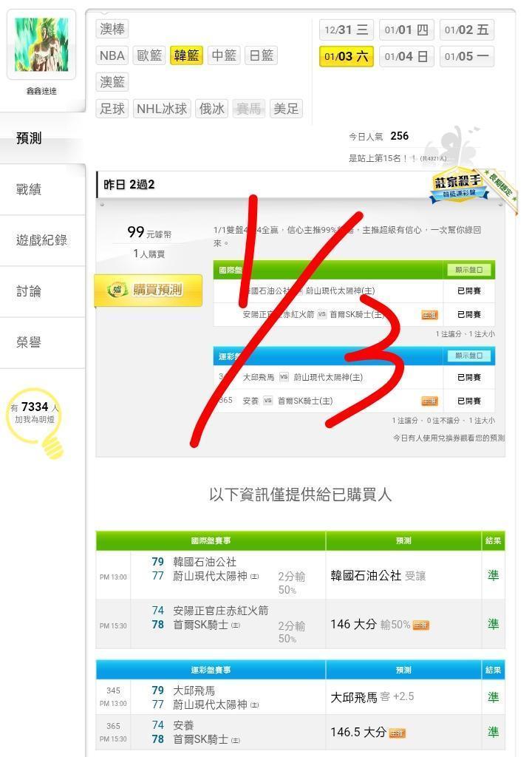Click the 購買預測 button
Viewport: 532px width, 757px height.
pos(149,290)
